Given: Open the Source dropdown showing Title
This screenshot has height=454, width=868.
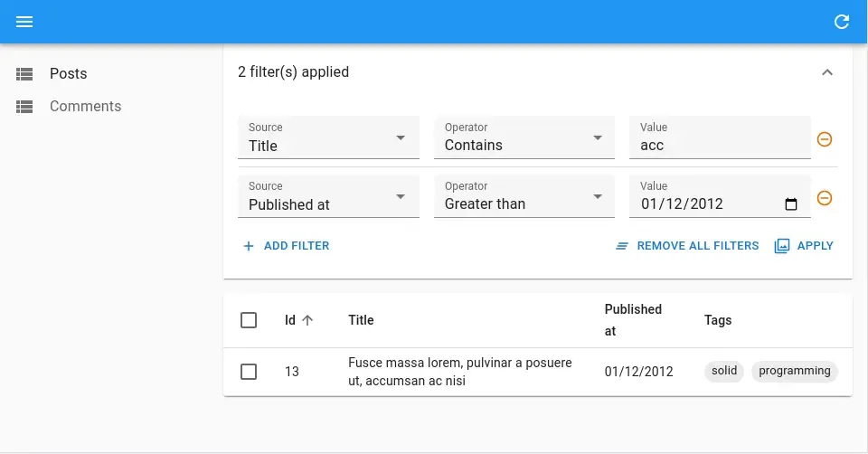Looking at the screenshot, I should coord(328,138).
